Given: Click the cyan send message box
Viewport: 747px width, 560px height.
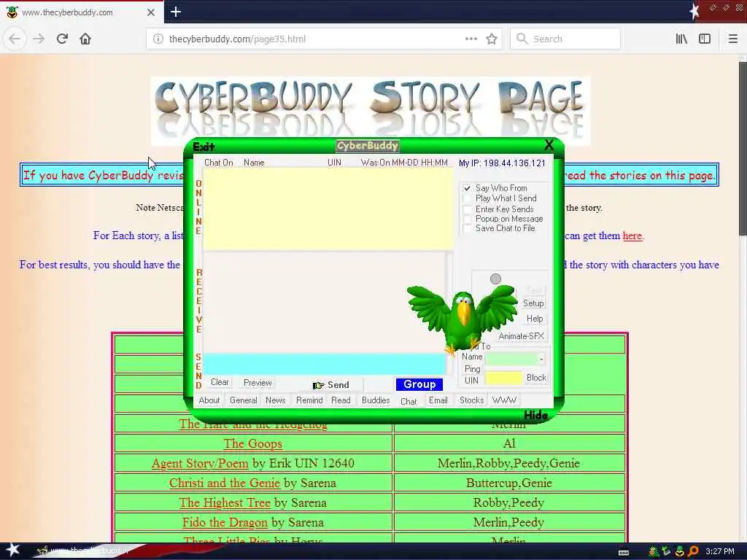Looking at the screenshot, I should click(x=325, y=364).
